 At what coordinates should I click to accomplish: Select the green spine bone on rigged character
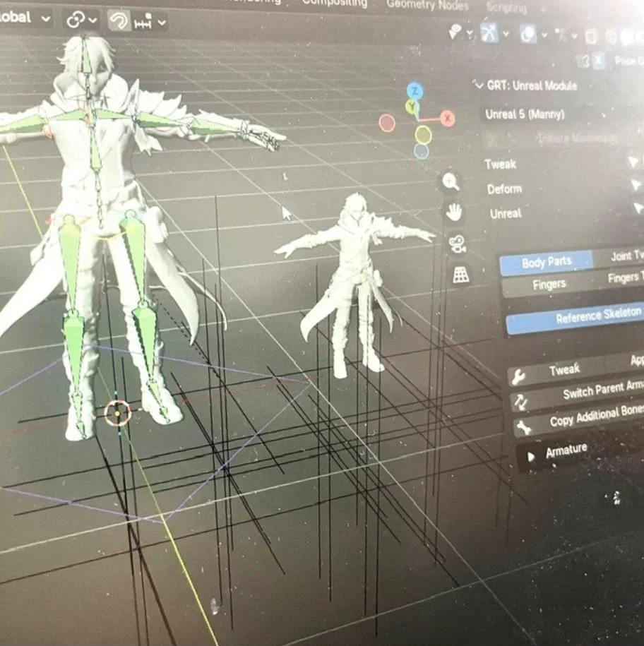tap(95, 148)
